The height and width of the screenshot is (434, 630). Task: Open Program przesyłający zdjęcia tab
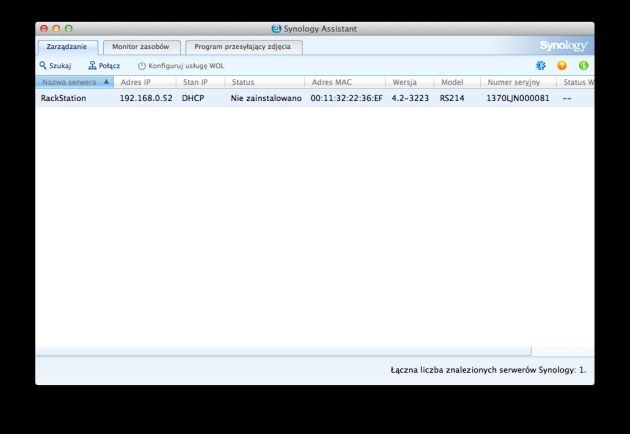tap(243, 47)
